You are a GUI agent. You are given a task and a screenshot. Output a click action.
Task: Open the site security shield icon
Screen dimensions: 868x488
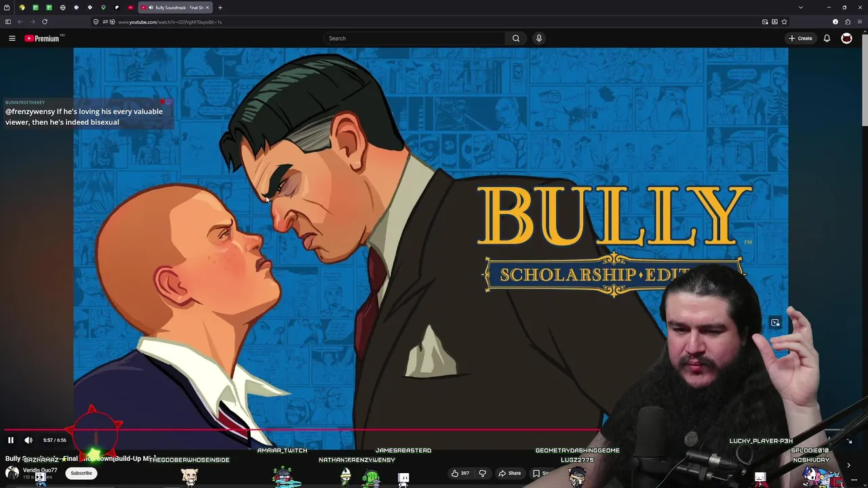96,22
